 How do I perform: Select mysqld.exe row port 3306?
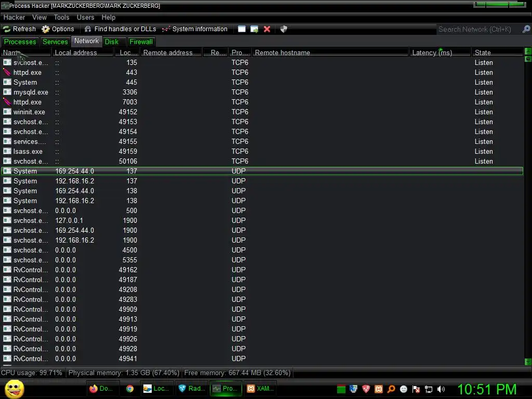[x=262, y=92]
